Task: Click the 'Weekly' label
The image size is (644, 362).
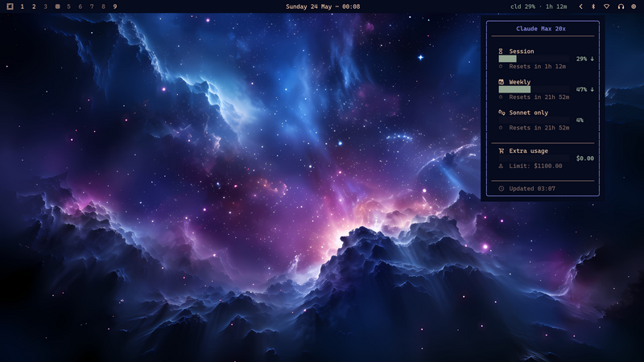Action: 519,82
